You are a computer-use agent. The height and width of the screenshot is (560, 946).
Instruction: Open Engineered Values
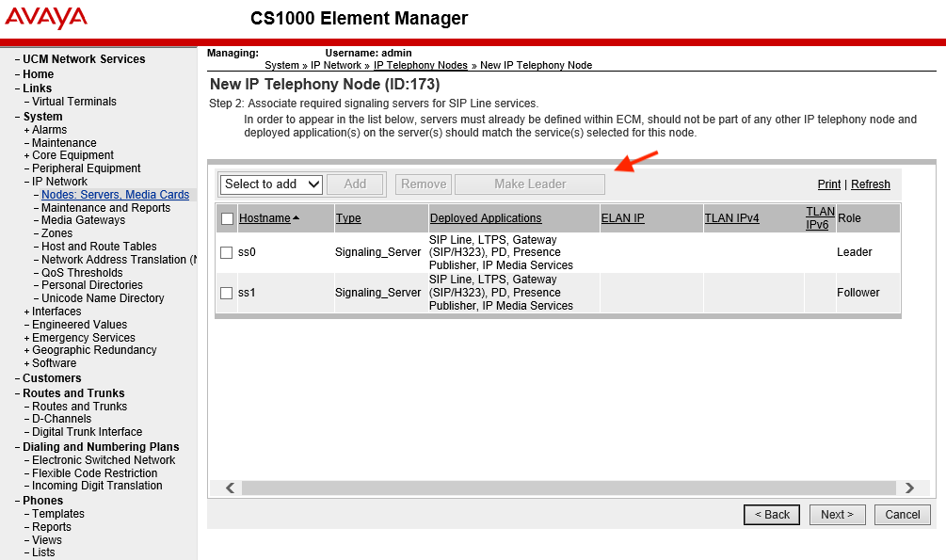coord(80,325)
